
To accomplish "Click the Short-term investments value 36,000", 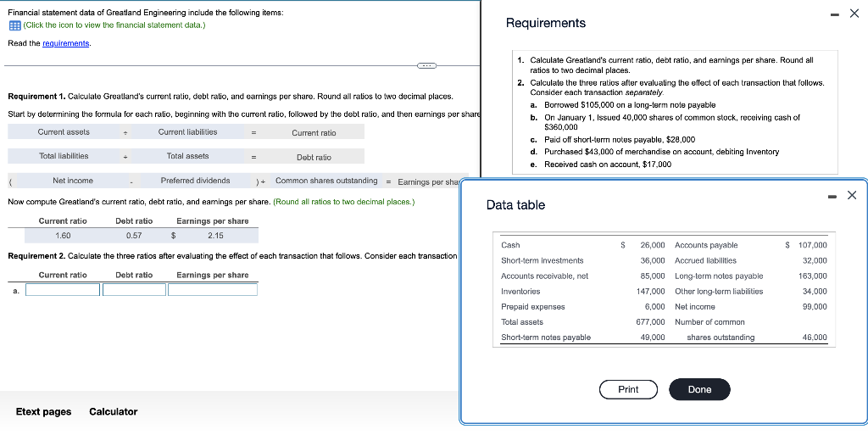I will tap(653, 260).
